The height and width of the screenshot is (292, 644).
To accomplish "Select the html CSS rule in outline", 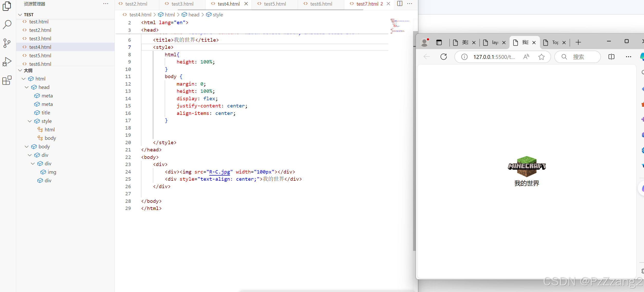I will [50, 130].
